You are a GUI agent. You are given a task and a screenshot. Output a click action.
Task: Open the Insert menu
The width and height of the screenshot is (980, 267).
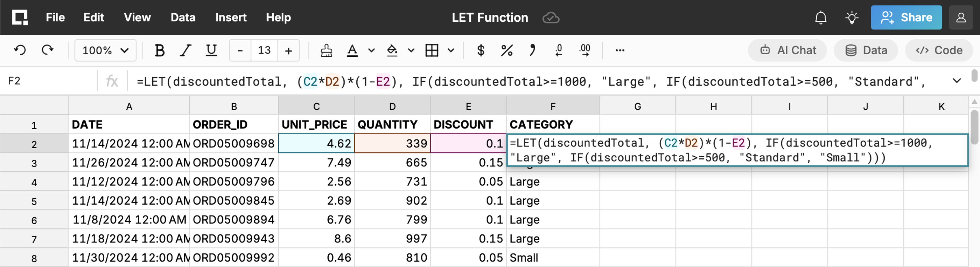tap(231, 18)
